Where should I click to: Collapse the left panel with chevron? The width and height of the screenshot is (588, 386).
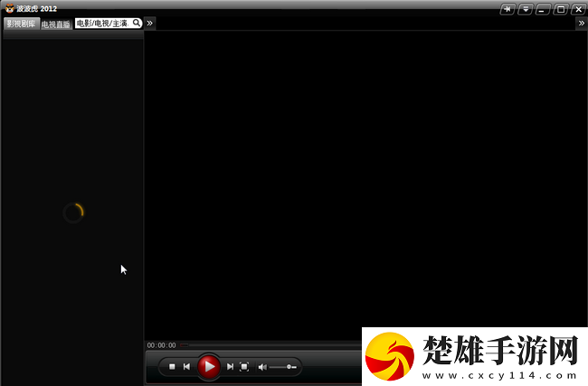point(149,24)
